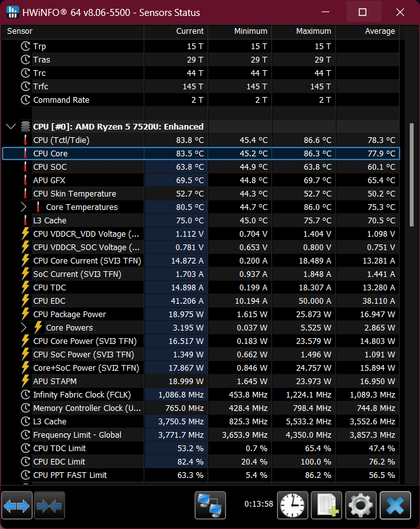The height and width of the screenshot is (529, 420).
Task: Select the CPU (Tctl/Tdie) row label
Action: [61, 140]
